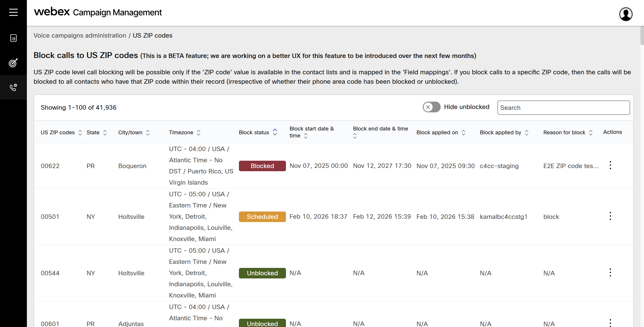Toggle the Hide unblocked switch
The width and height of the screenshot is (644, 327).
[431, 107]
